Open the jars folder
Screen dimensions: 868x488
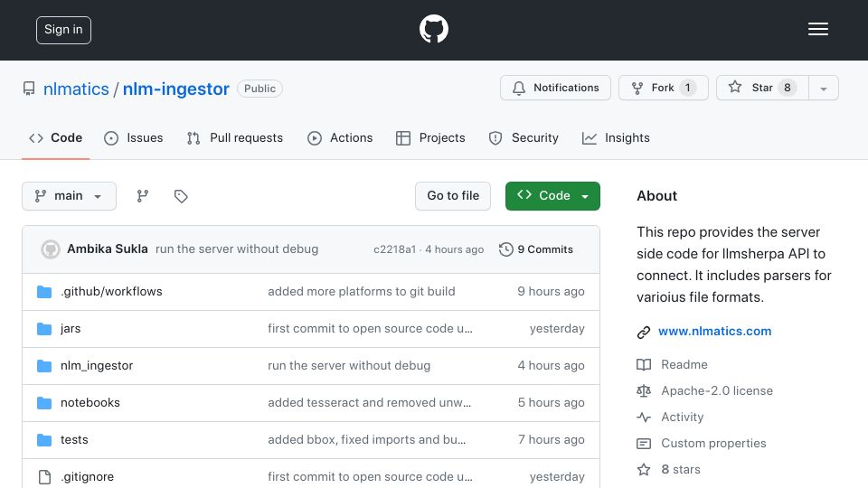(71, 328)
